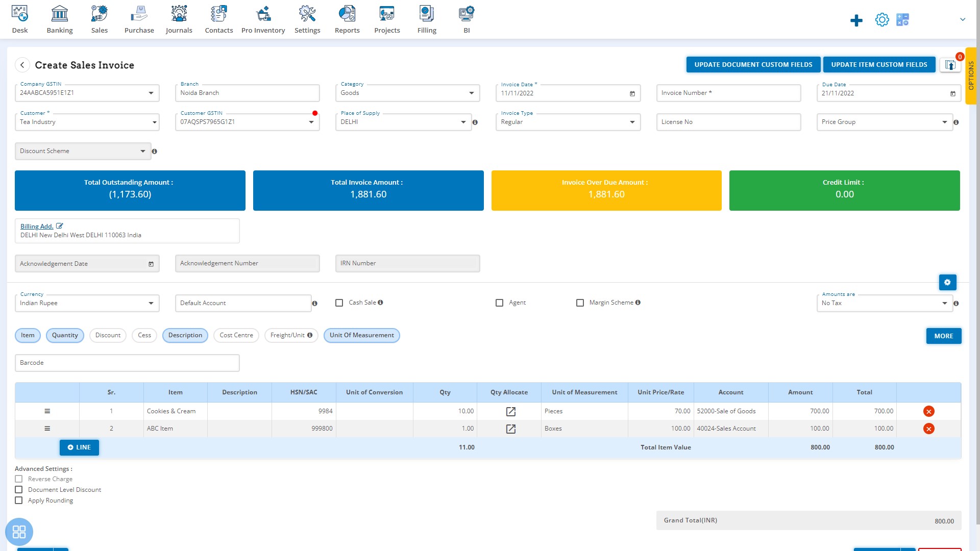Screen dimensions: 980x551
Task: Expand the Place of Supply dropdown
Action: tap(463, 122)
